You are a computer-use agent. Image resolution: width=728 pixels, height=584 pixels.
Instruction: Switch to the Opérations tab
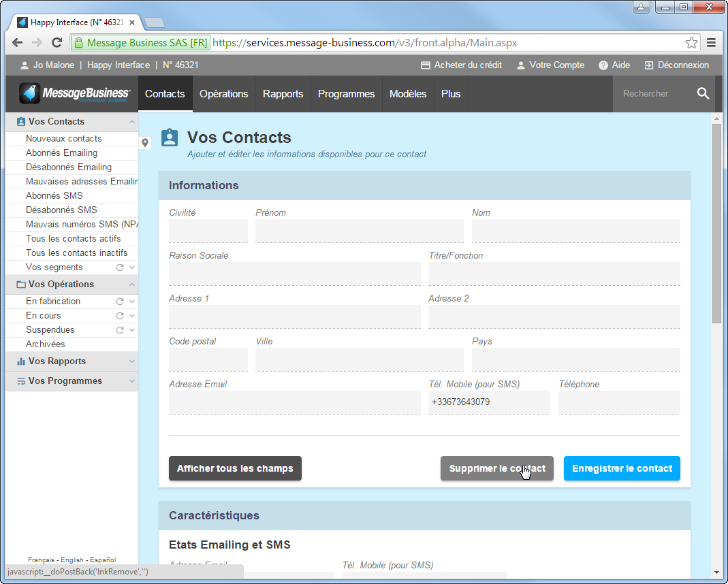tap(223, 94)
